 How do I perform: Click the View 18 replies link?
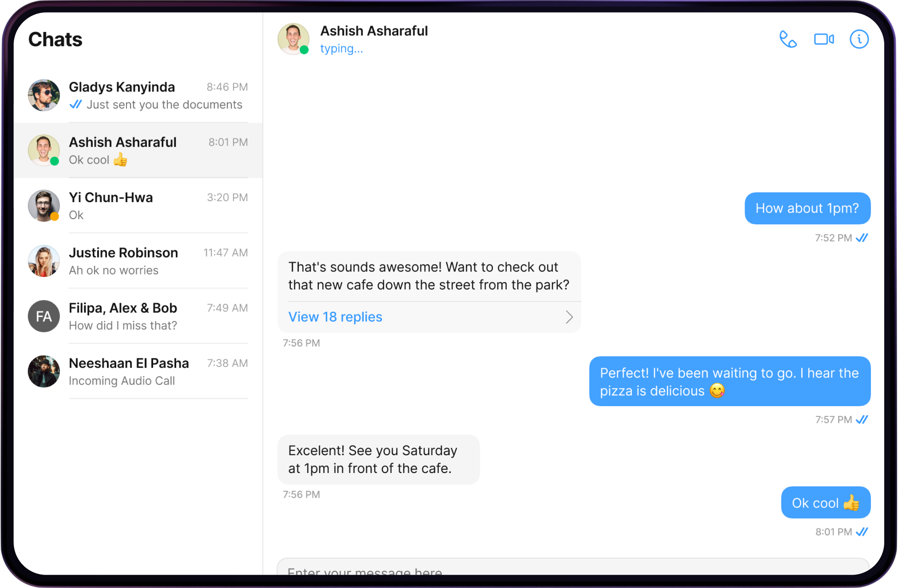coord(335,317)
